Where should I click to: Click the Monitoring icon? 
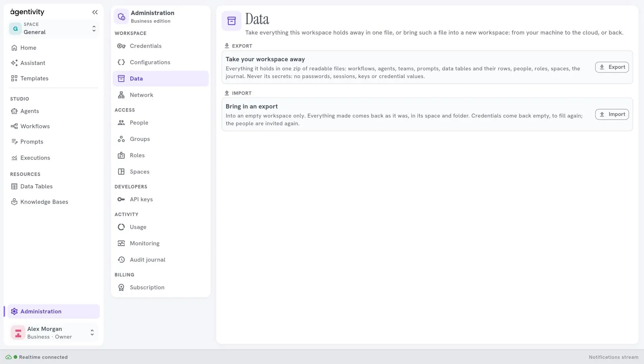point(121,243)
